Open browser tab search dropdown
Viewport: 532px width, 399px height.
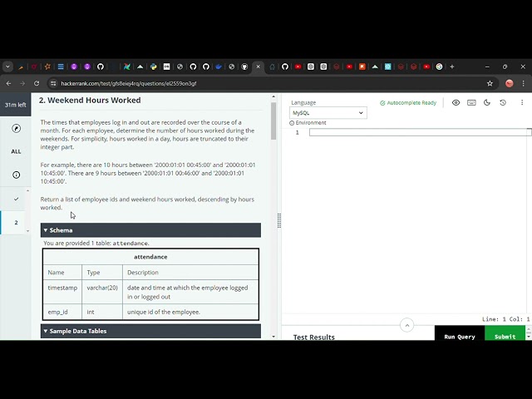[7, 66]
